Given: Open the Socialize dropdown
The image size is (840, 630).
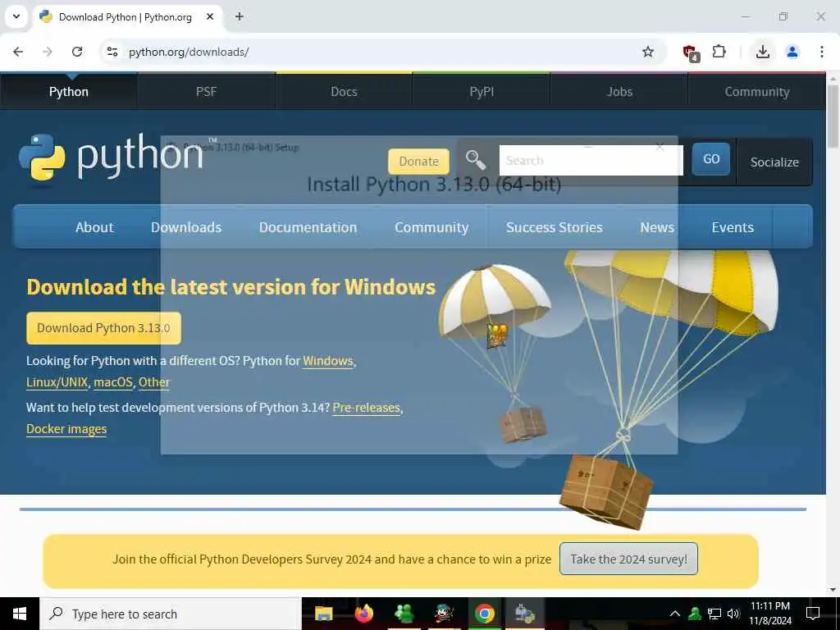Looking at the screenshot, I should 774,162.
